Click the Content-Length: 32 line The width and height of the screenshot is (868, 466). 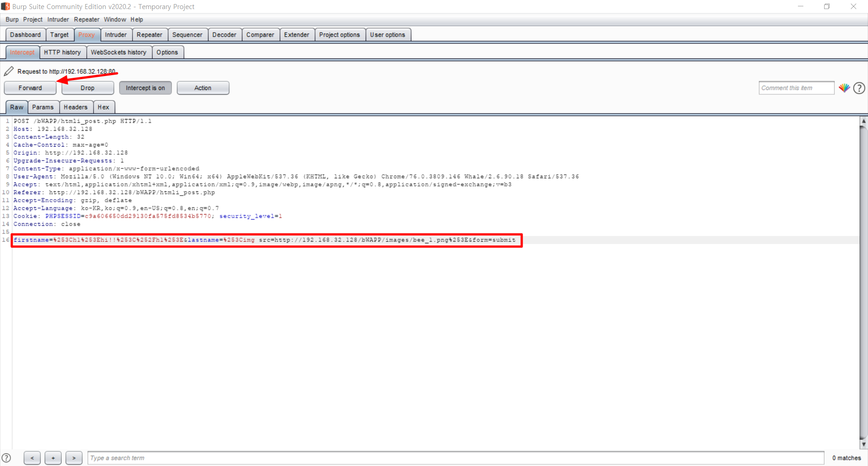tap(49, 137)
